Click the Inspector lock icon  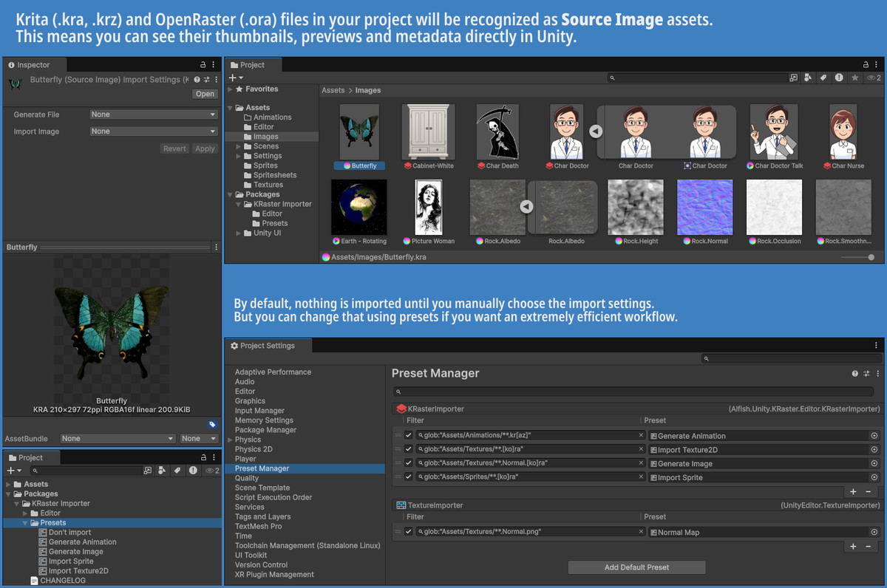click(x=203, y=65)
